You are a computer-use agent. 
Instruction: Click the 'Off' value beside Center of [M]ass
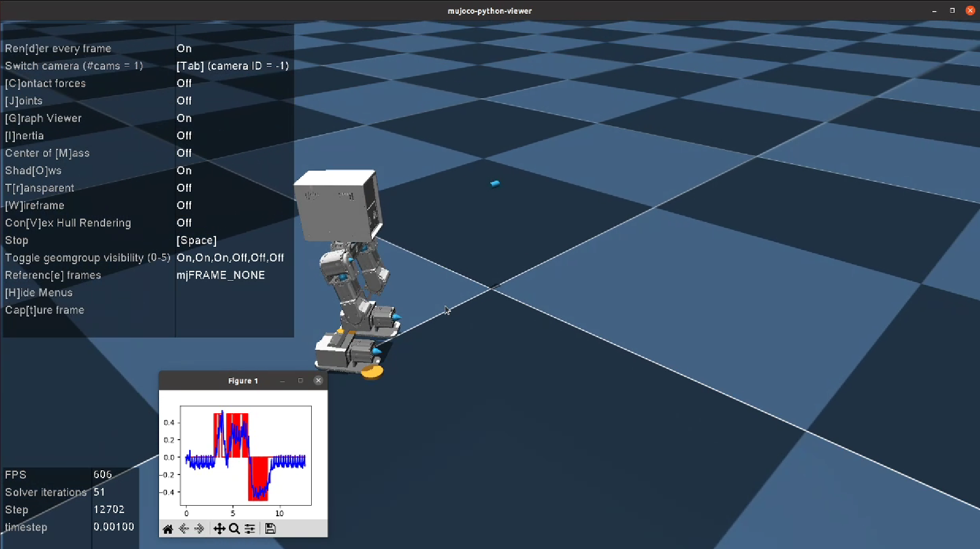tap(184, 153)
